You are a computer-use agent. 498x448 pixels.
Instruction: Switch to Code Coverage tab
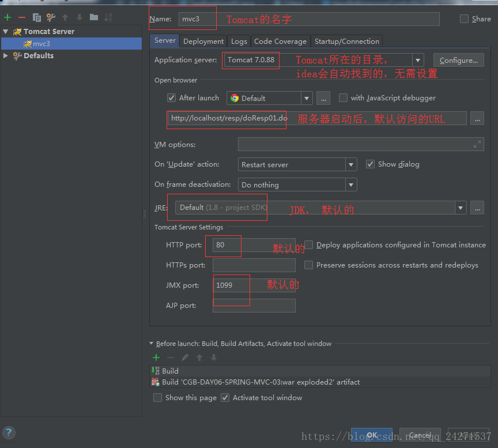click(280, 42)
